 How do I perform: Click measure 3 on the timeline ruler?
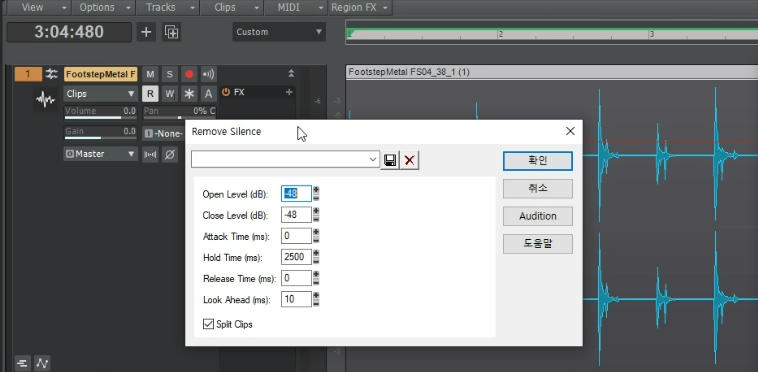(652, 34)
